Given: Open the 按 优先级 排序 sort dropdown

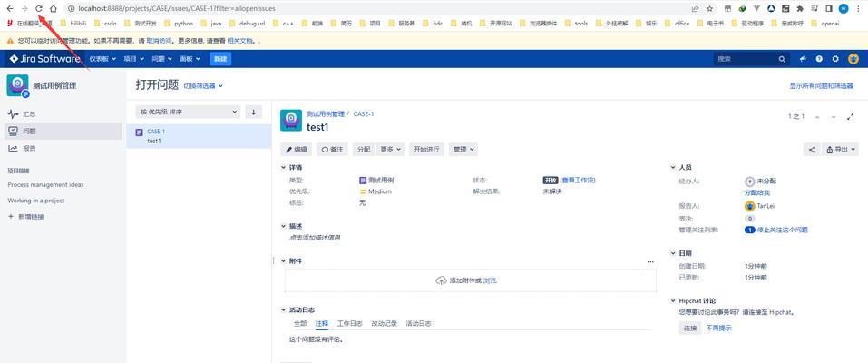Looking at the screenshot, I should pyautogui.click(x=188, y=112).
